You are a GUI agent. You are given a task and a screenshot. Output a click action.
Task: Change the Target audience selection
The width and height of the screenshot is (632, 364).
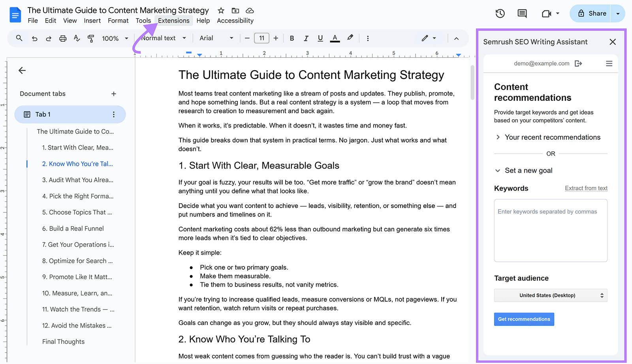550,295
